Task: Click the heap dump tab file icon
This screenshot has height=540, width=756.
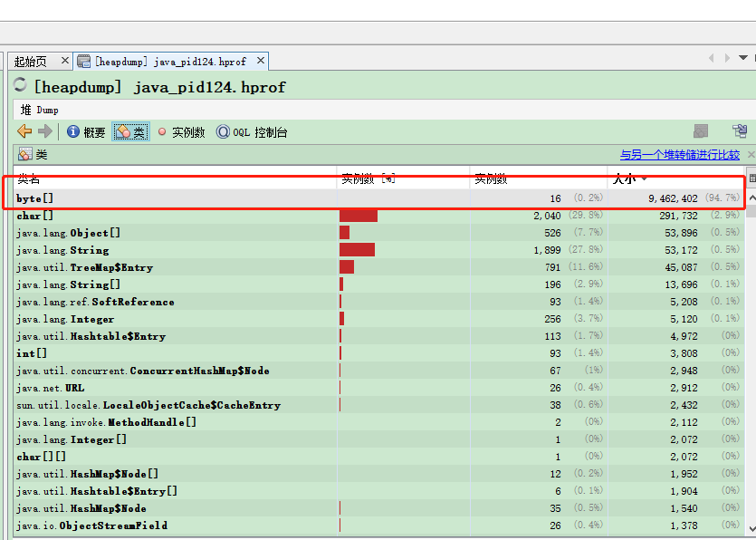Action: click(x=84, y=62)
